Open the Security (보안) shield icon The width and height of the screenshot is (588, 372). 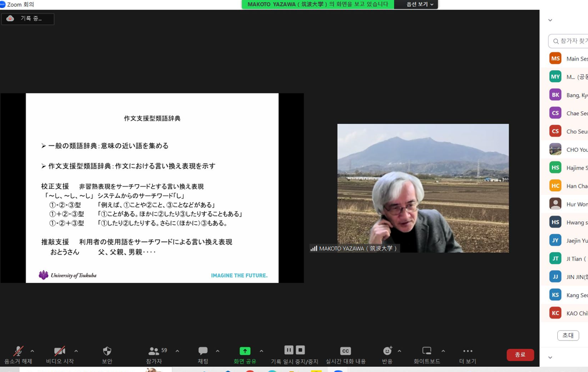[x=107, y=351]
